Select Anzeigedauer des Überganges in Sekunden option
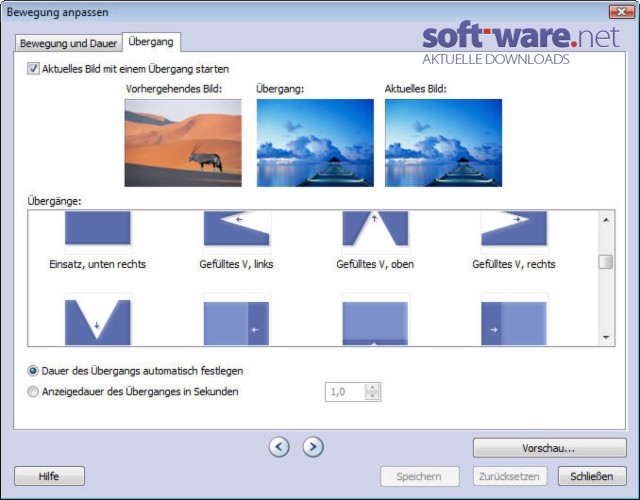The image size is (640, 500). coord(33,392)
